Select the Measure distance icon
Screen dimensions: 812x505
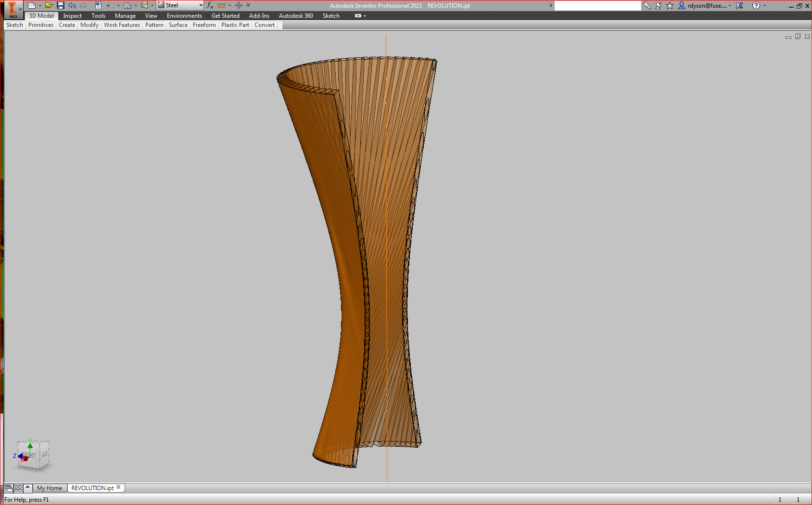tap(222, 6)
